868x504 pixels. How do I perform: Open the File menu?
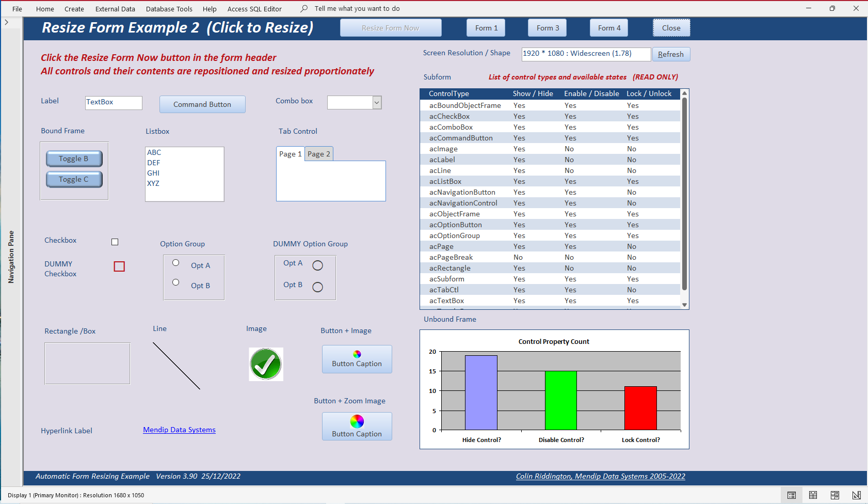(17, 9)
